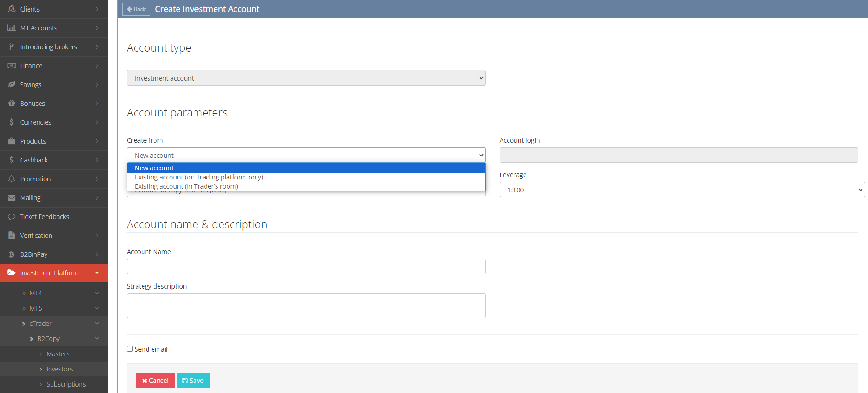Click the Currencies dollar icon
Image resolution: width=868 pixels, height=393 pixels.
pyautogui.click(x=11, y=122)
